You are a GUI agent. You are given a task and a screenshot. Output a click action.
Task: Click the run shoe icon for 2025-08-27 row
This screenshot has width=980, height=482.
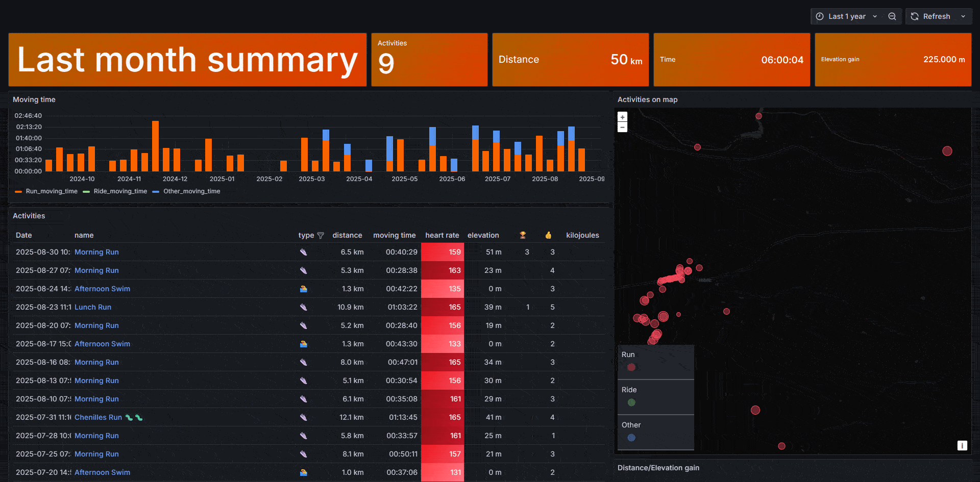click(303, 270)
